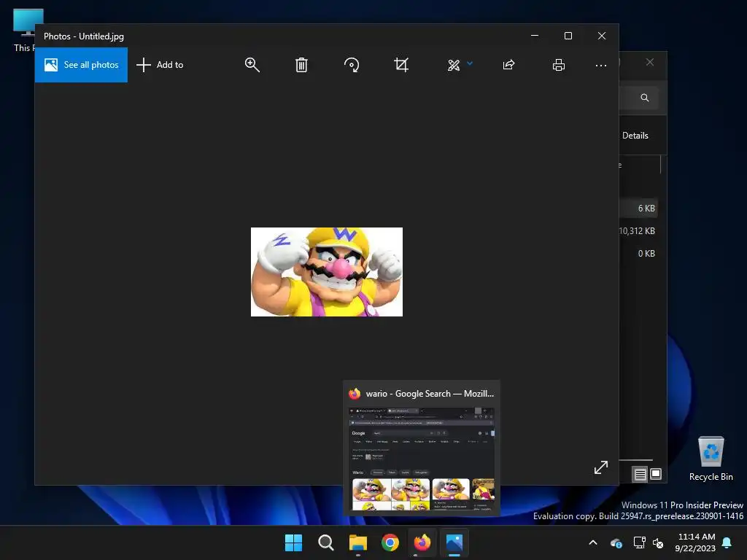Minimize the Photos window
Screen dimensions: 747x560
tap(535, 36)
